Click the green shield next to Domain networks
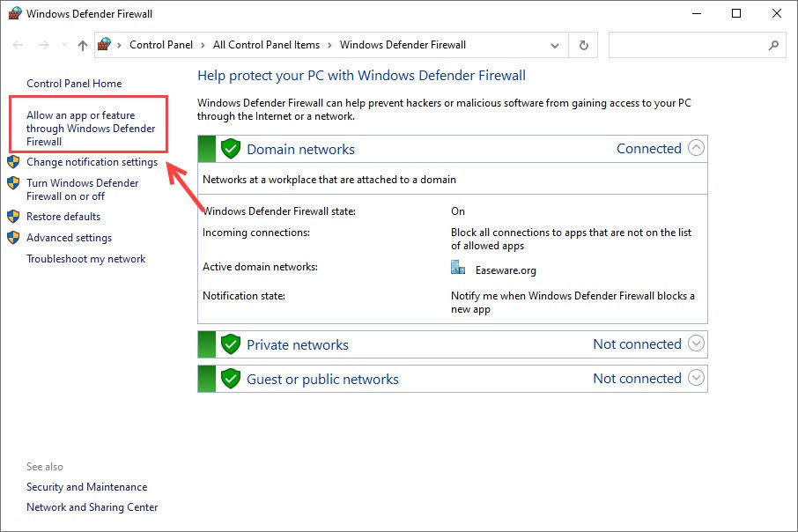 tap(231, 149)
